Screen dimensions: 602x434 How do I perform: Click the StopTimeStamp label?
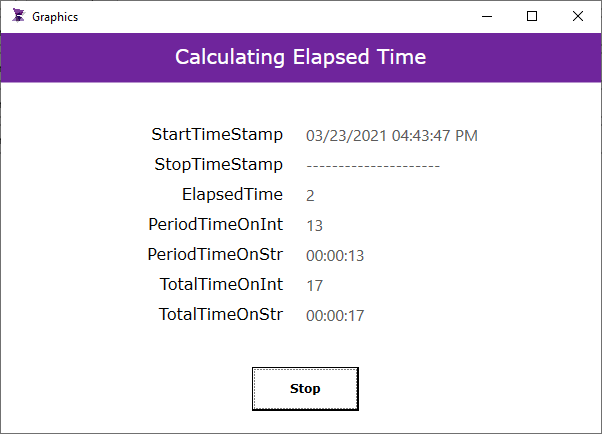[x=218, y=165]
